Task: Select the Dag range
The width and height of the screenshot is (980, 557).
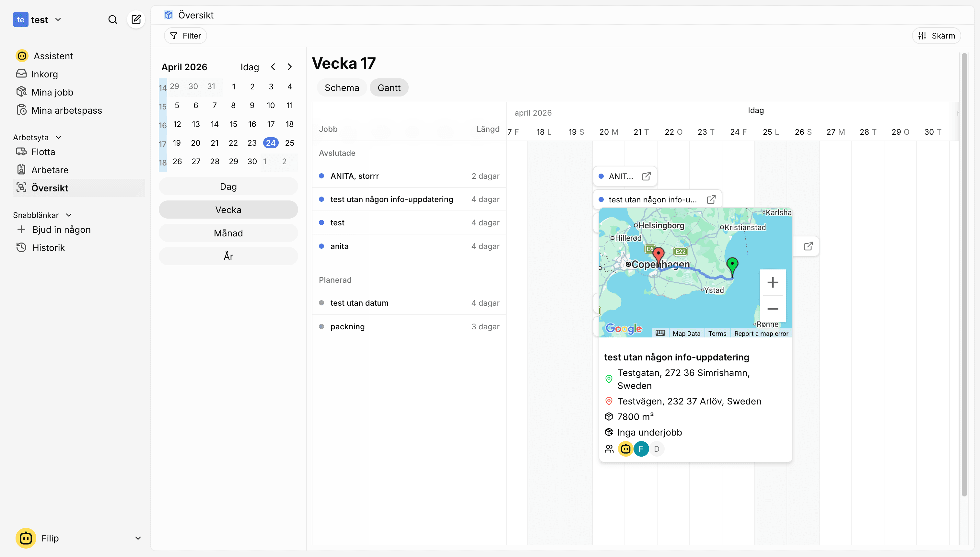Action: tap(228, 186)
